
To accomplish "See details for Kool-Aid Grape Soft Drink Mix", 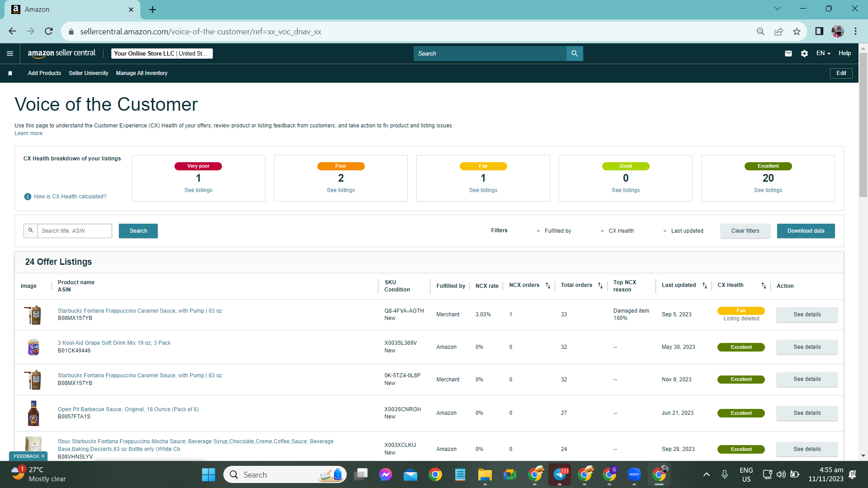I will 807,347.
